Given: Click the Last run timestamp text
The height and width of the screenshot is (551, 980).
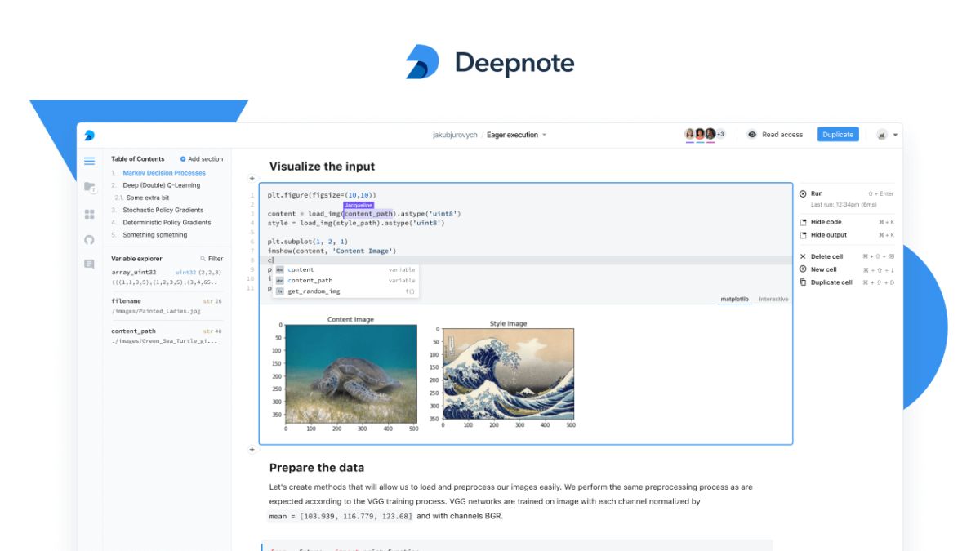Looking at the screenshot, I should (x=844, y=205).
